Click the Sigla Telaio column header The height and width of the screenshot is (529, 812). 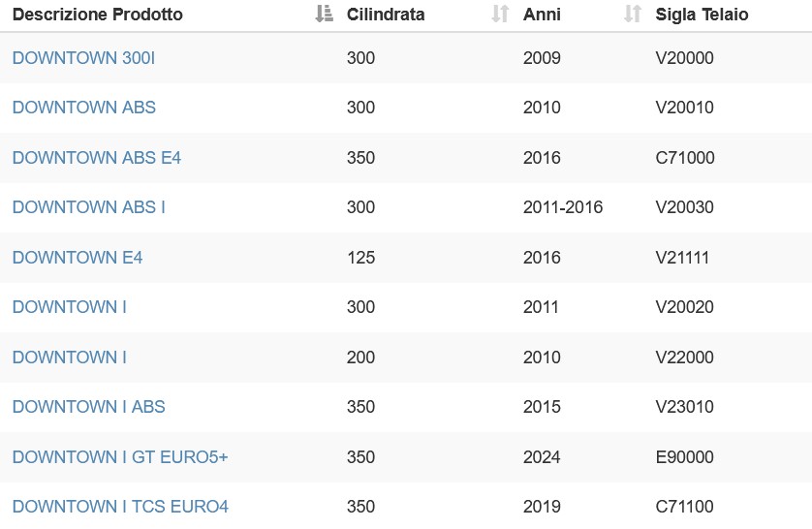(702, 14)
